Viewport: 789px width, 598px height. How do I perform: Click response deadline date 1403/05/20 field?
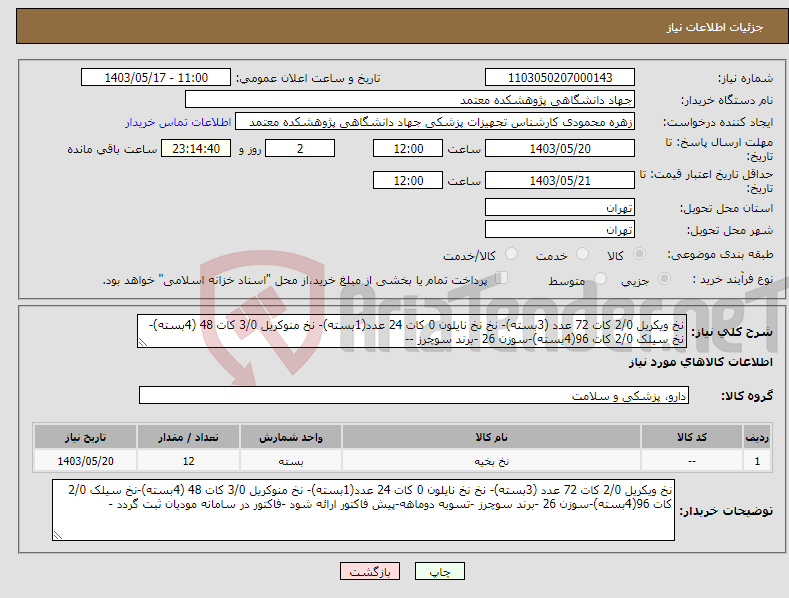pos(560,148)
